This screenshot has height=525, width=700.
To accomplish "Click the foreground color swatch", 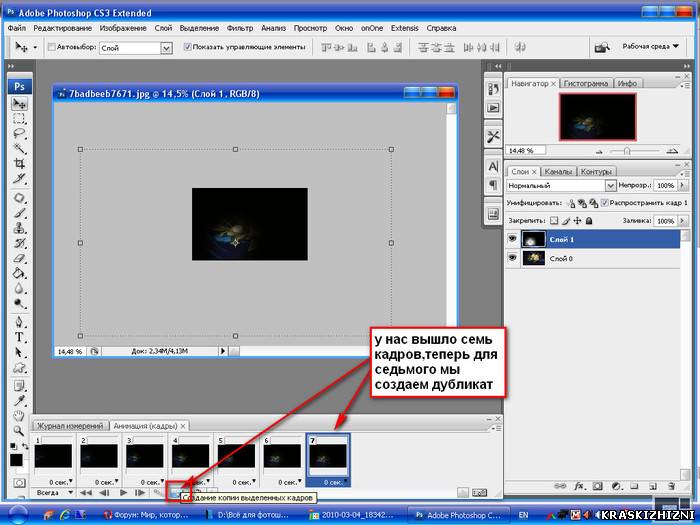I will [x=16, y=459].
